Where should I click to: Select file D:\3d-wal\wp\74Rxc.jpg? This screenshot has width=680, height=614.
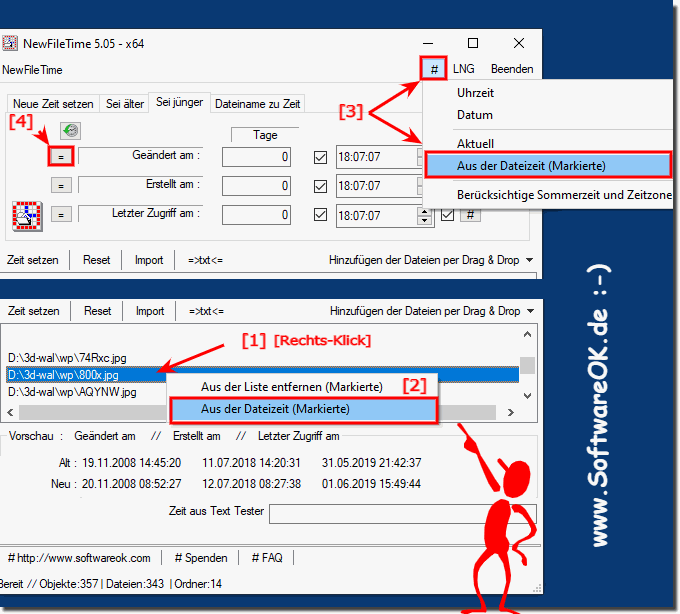[67, 358]
